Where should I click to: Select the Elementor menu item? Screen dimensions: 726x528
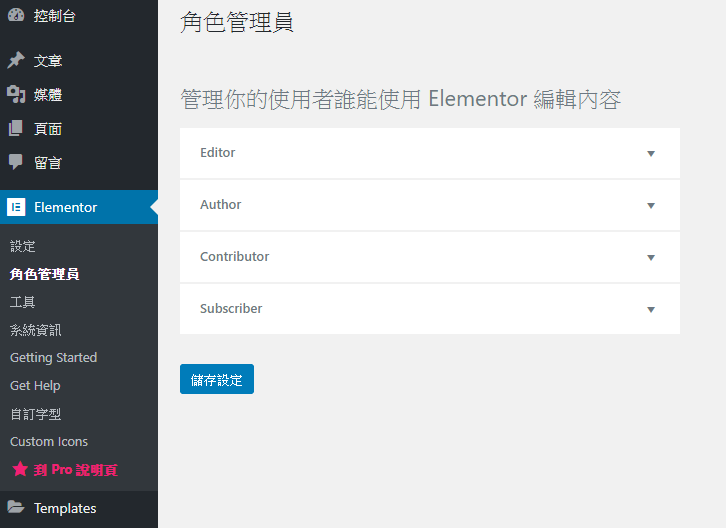point(79,207)
